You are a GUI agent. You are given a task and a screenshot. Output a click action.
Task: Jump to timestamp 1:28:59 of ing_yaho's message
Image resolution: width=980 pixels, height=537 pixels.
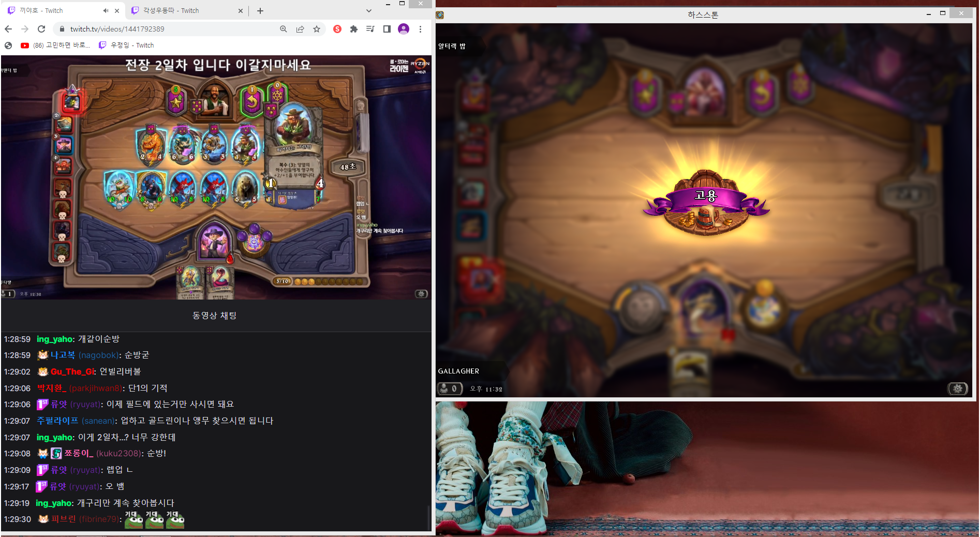(x=17, y=339)
